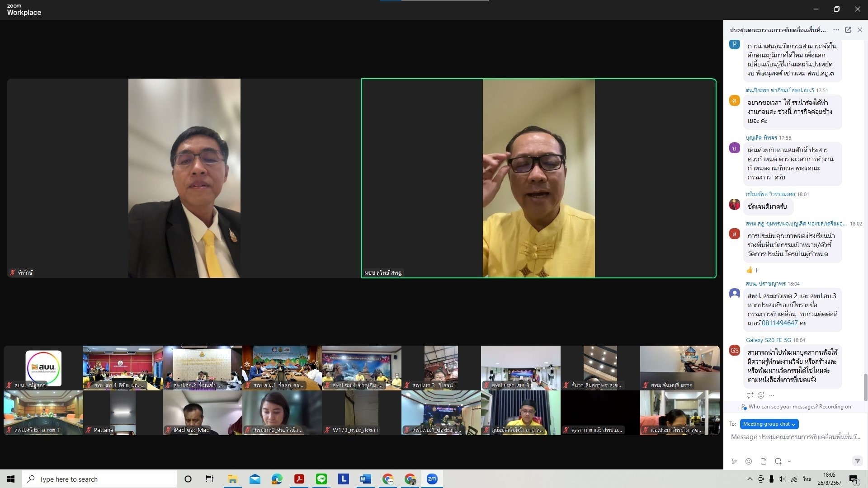The image size is (868, 488).
Task: Toggle Thai keyboard language indicator in tray
Action: pos(807,479)
